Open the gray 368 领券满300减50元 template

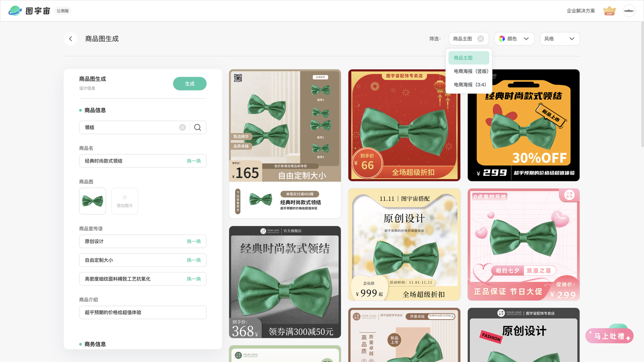tap(285, 282)
